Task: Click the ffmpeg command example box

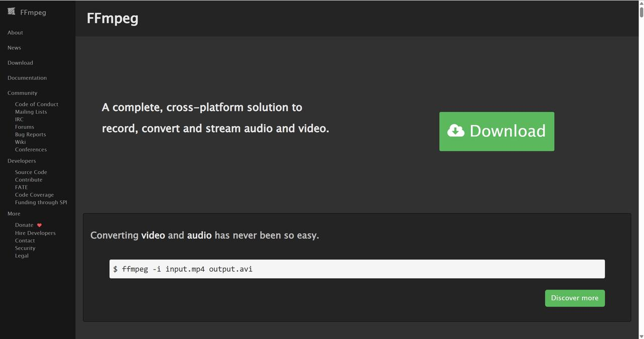Action: pos(357,269)
